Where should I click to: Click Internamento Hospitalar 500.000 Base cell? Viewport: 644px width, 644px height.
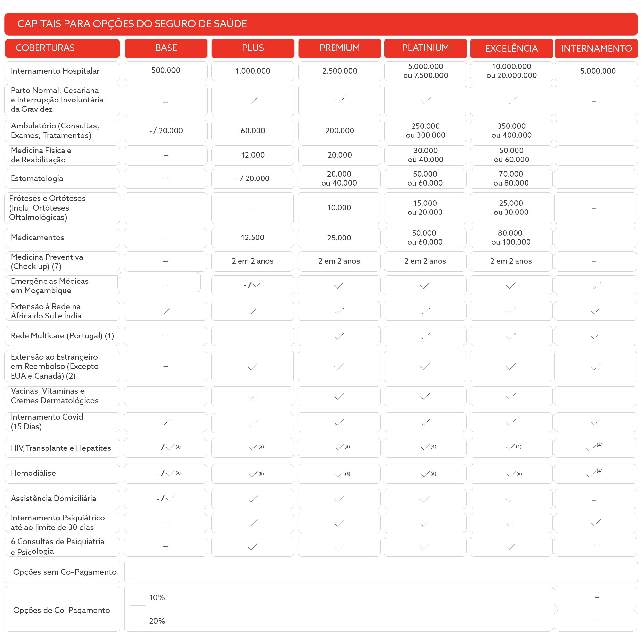tap(166, 71)
